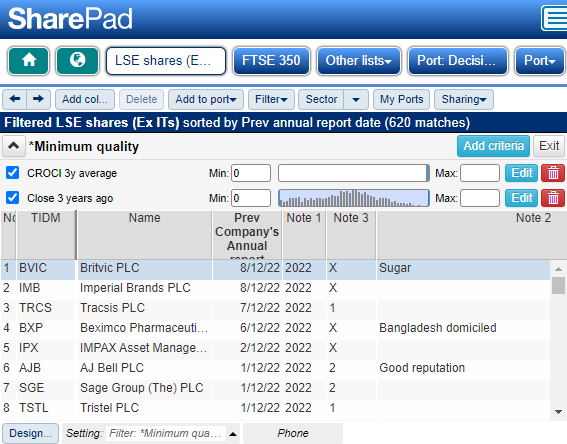Click Close 3 years ago Max field
Screen dimensions: 567x444
click(x=480, y=198)
